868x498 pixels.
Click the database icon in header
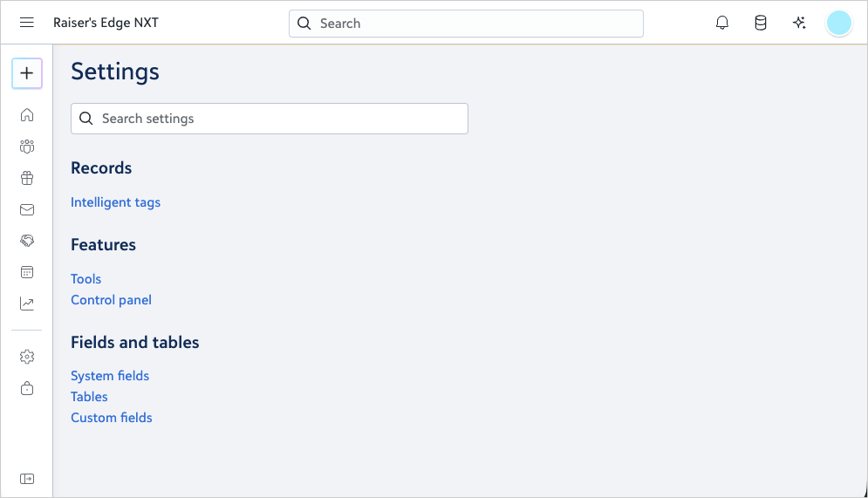[x=761, y=24]
